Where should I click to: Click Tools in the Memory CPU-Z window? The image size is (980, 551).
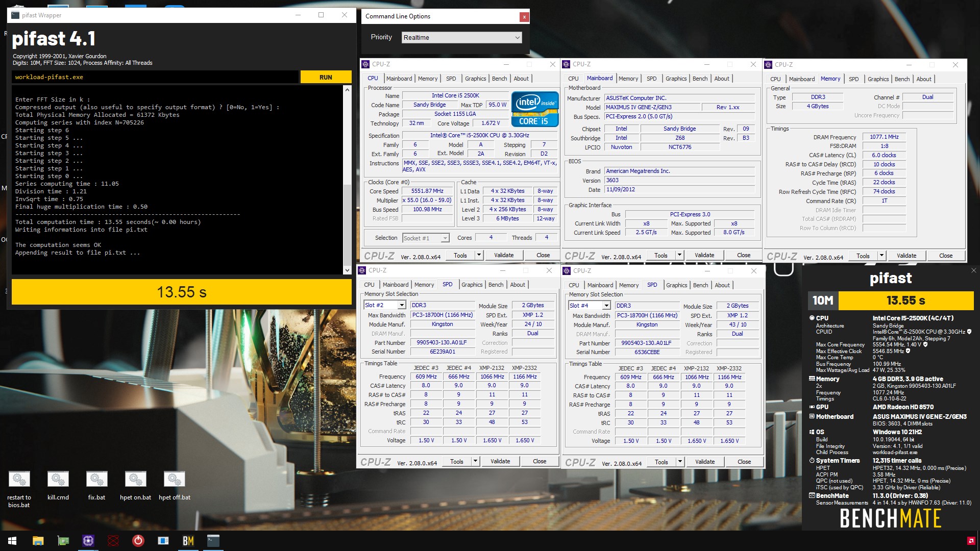(x=863, y=256)
